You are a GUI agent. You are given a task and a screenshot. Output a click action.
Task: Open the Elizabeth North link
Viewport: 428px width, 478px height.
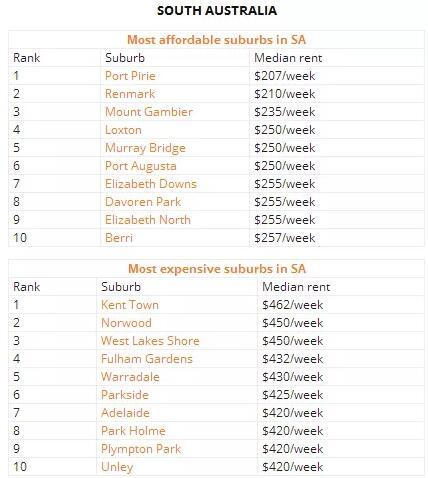coord(148,220)
